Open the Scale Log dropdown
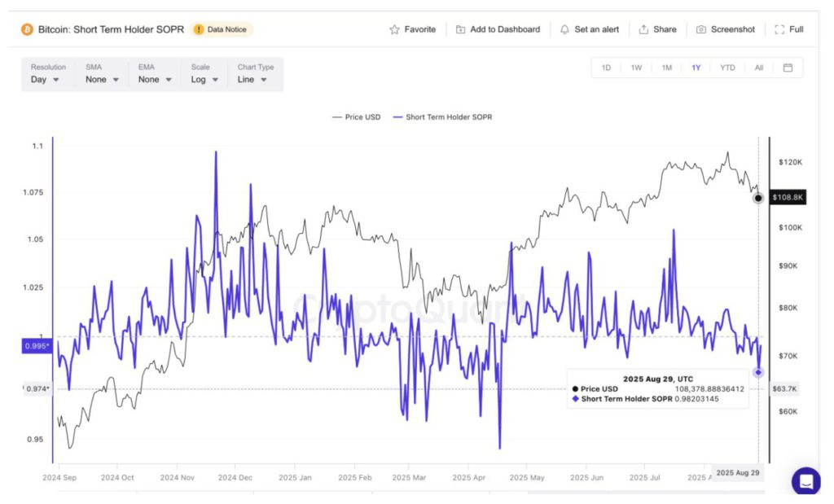Screen dimensions: 834x504 point(204,80)
